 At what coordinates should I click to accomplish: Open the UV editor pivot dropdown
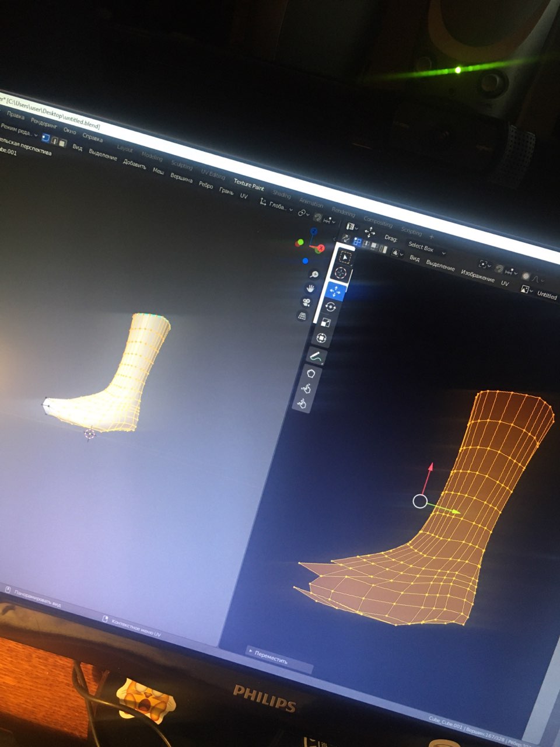click(x=484, y=265)
